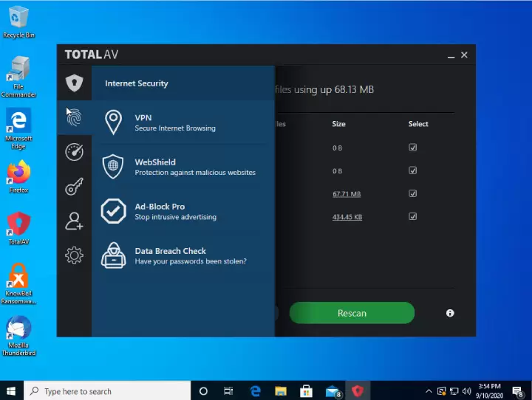Open the Windows Start menu
Viewport: 532px width, 400px height.
(x=11, y=391)
